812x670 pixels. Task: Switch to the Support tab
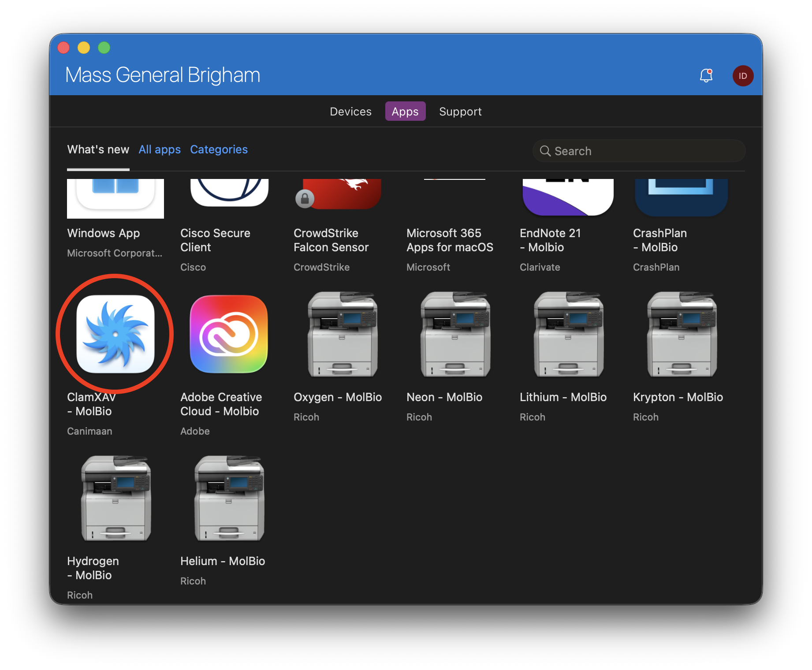(x=460, y=112)
